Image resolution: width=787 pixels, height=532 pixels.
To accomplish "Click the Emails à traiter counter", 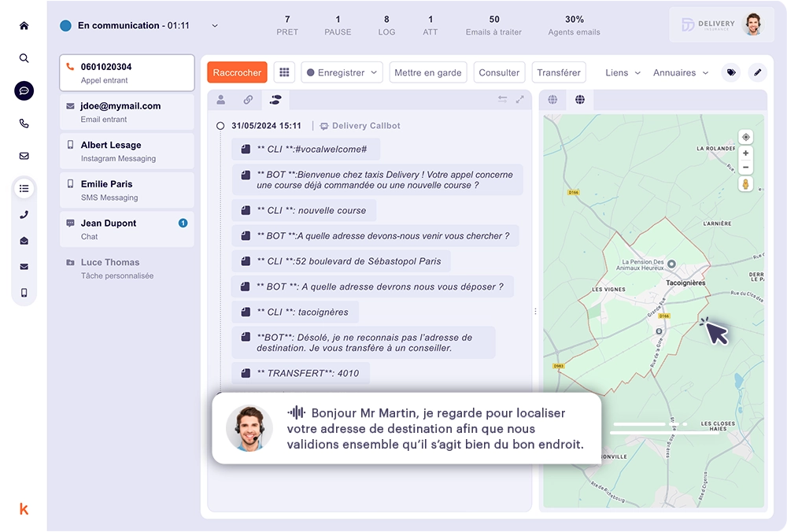I will pos(494,25).
